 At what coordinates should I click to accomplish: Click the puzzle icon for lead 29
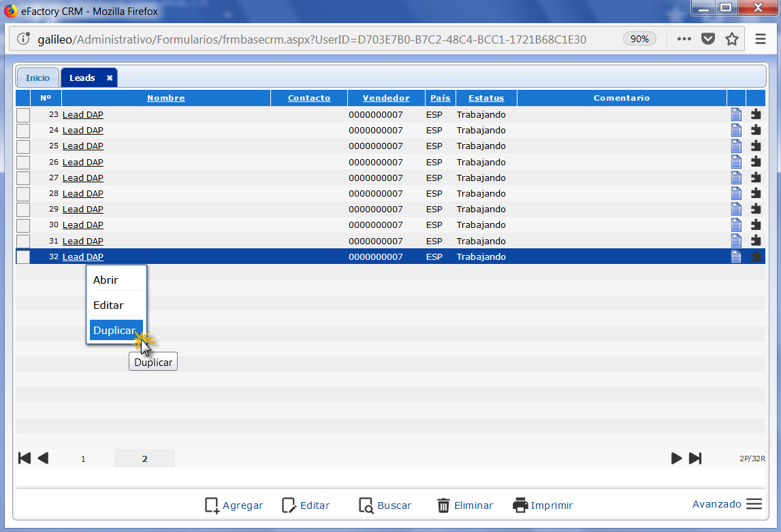click(756, 209)
